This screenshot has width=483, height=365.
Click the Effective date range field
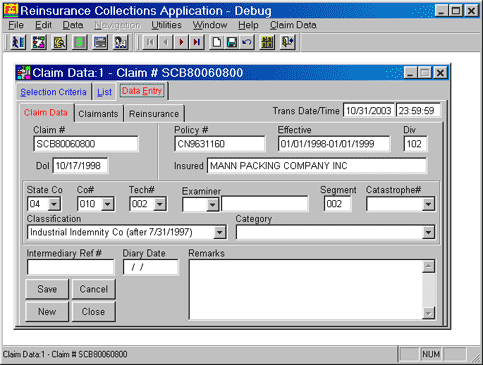334,144
